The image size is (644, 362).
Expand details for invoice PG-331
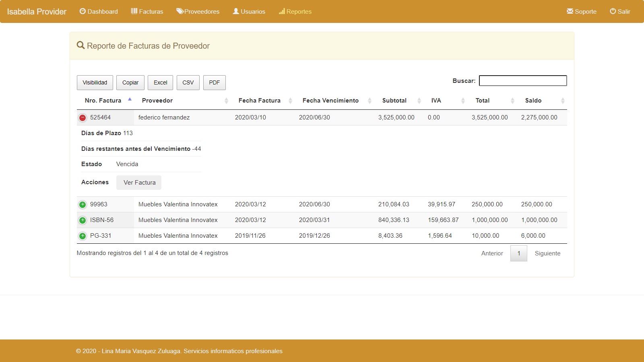(83, 236)
